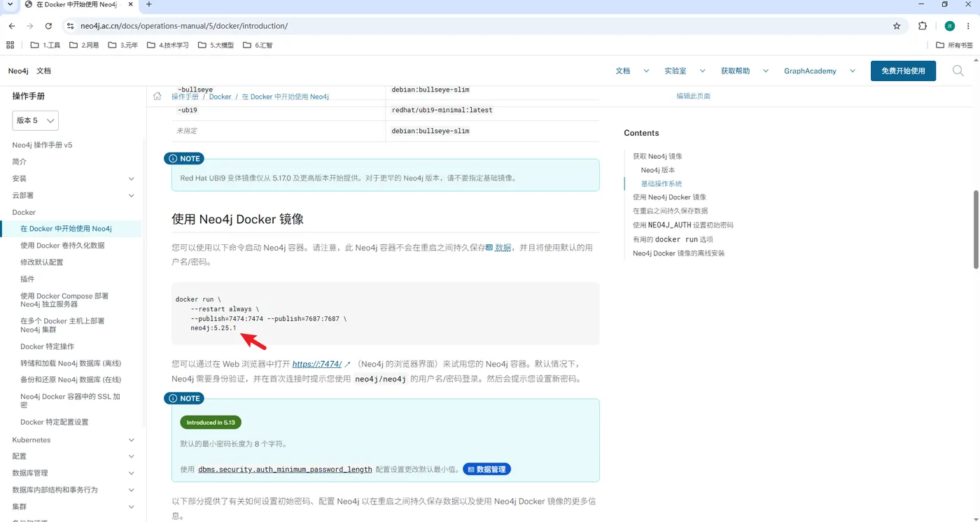Screen dimensions: 980x522
Task: Click the 编辑此页面 link
Action: (x=693, y=96)
